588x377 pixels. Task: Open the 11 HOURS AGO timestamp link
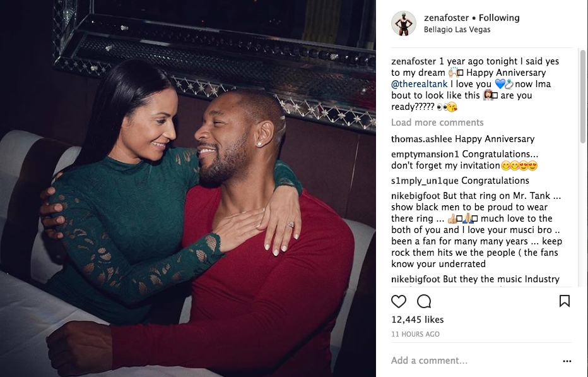[416, 334]
